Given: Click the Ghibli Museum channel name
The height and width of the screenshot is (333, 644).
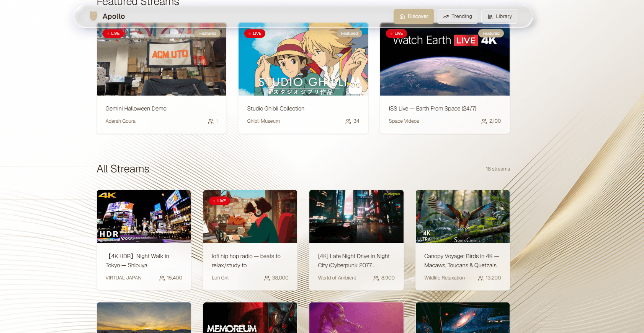Looking at the screenshot, I should pos(263,121).
